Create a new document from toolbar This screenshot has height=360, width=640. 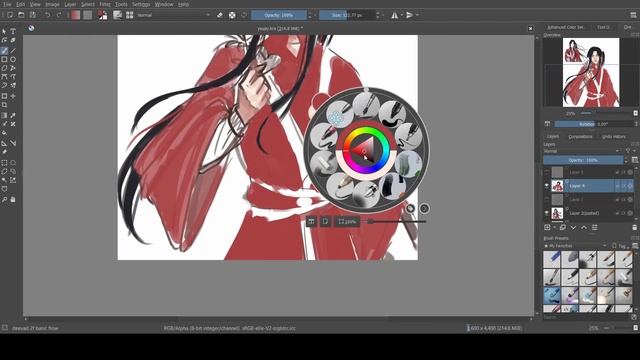10,15
